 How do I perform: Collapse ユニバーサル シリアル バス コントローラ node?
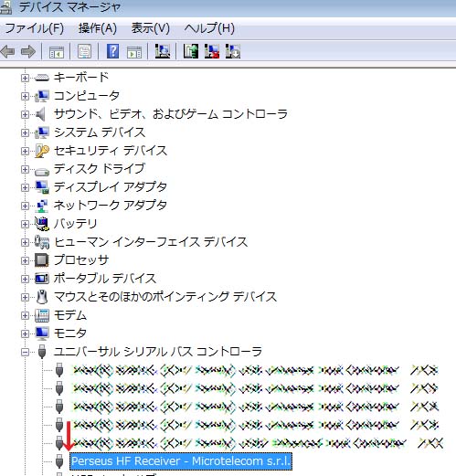pos(25,352)
